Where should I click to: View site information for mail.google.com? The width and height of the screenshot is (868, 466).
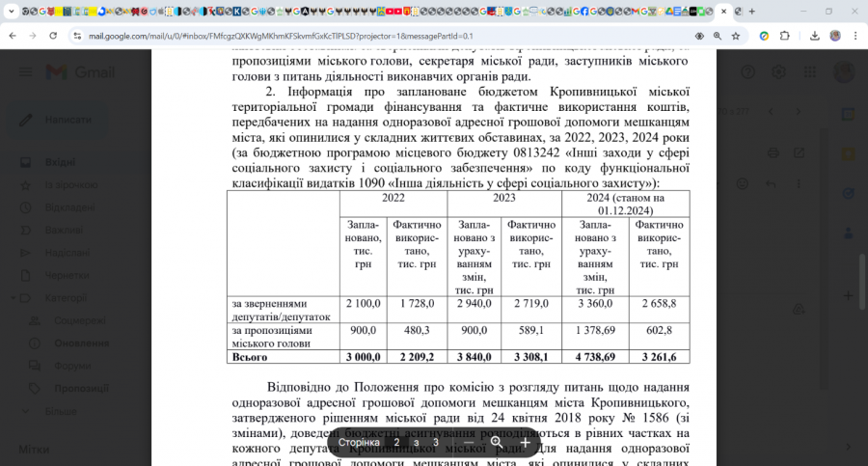pos(77,36)
